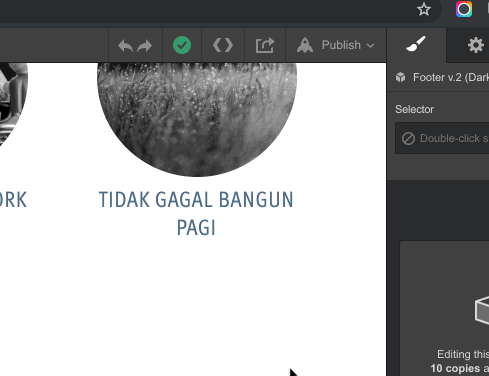Click the colorful circle browser extension icon
The image size is (489, 376).
[x=464, y=9]
